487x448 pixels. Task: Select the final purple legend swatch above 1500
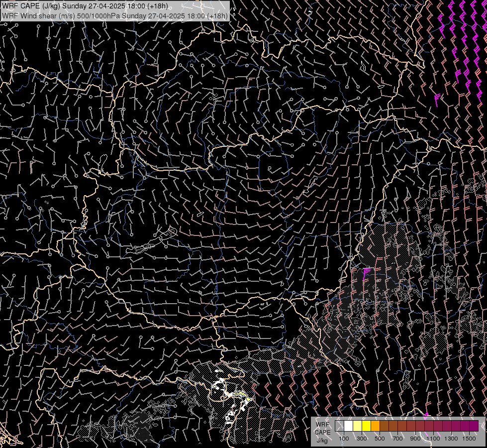pyautogui.click(x=474, y=426)
